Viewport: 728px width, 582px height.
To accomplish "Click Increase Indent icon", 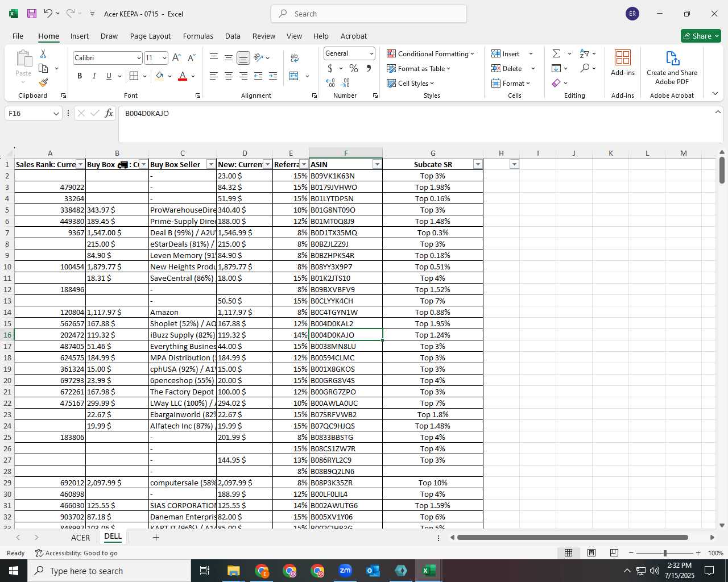I will (x=273, y=76).
